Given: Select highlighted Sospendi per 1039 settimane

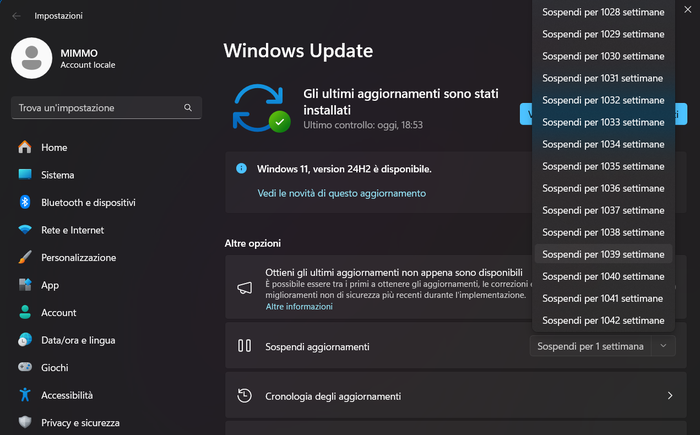Looking at the screenshot, I should (x=603, y=254).
